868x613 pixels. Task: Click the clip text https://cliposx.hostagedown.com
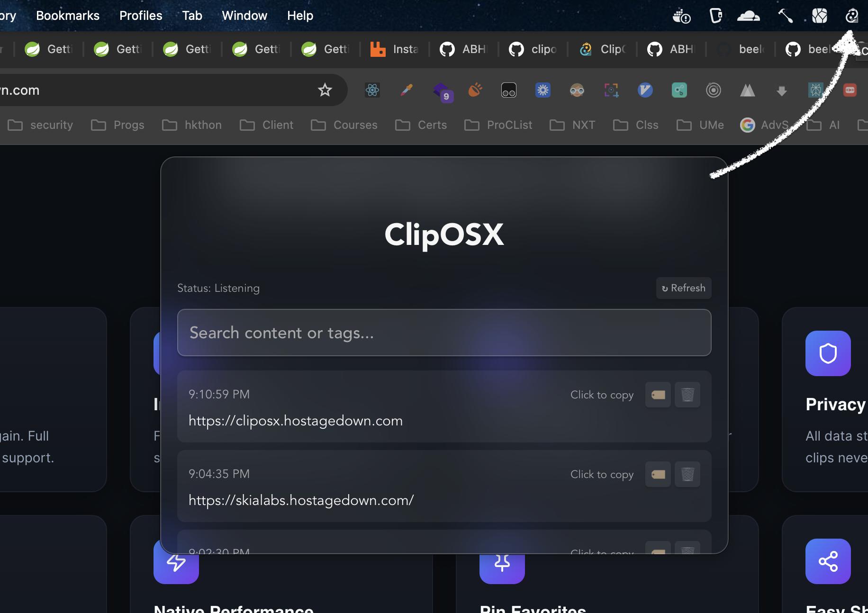pyautogui.click(x=296, y=421)
